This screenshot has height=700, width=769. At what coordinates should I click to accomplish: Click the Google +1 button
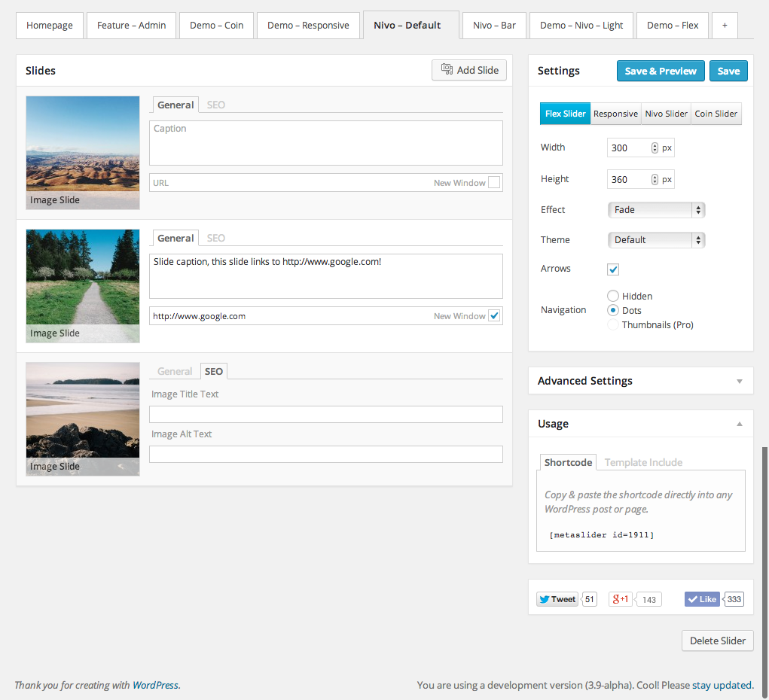coord(621,599)
